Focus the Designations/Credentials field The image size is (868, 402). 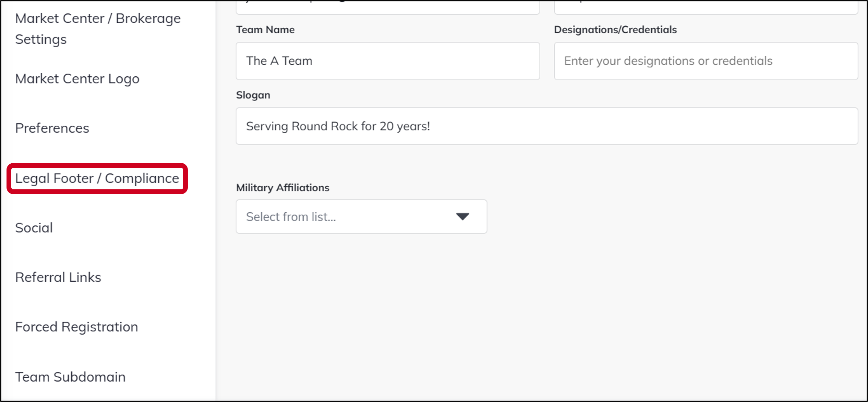706,61
